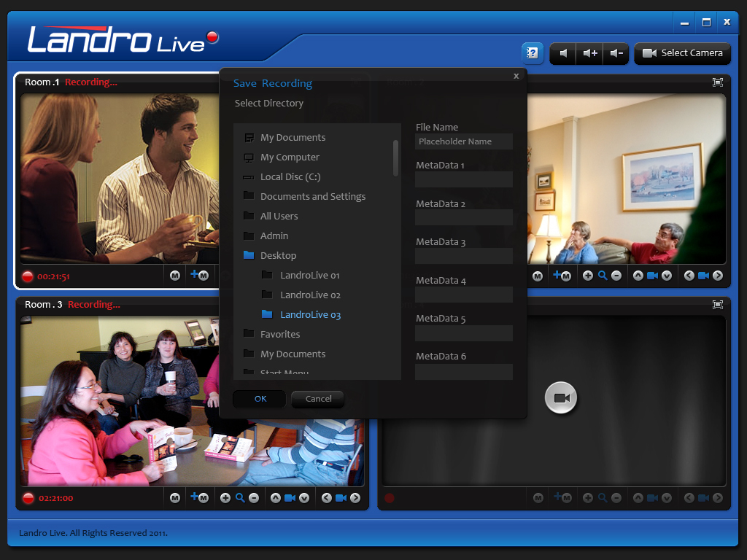The width and height of the screenshot is (747, 560).
Task: Pan the camera right in Room 3
Action: pyautogui.click(x=355, y=498)
